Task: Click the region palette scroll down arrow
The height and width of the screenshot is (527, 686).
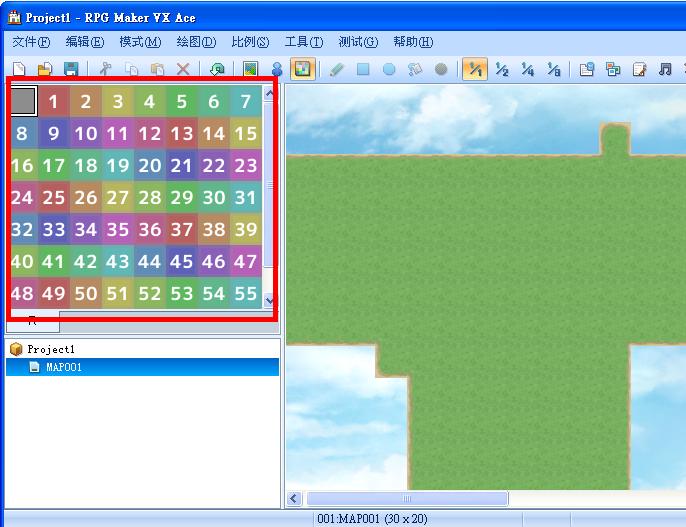Action: (269, 300)
